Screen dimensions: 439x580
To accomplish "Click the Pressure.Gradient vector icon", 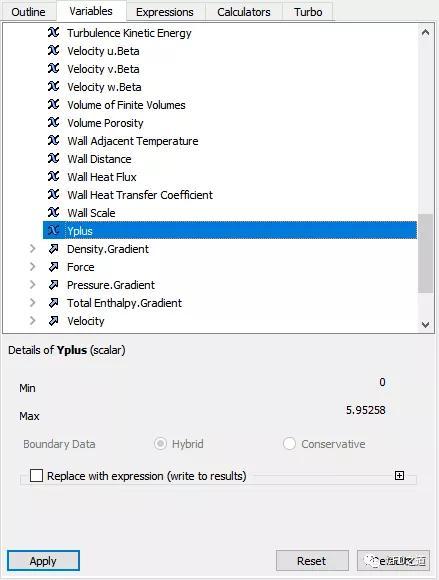I will pos(53,285).
